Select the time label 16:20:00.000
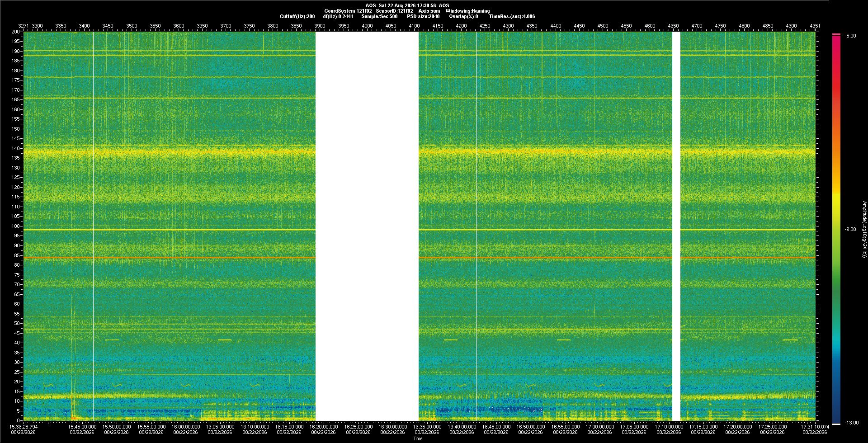The height and width of the screenshot is (443, 868). (x=324, y=426)
